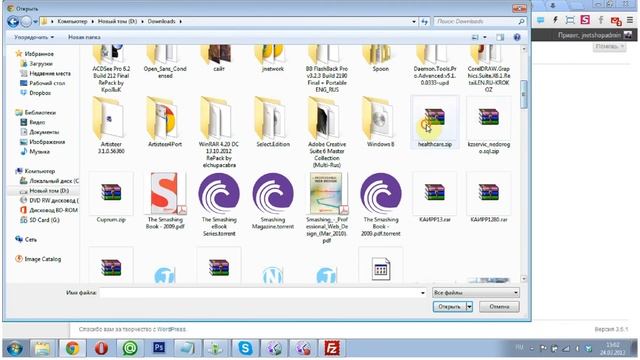
Task: Open the Spoon folder
Action: pyautogui.click(x=380, y=59)
